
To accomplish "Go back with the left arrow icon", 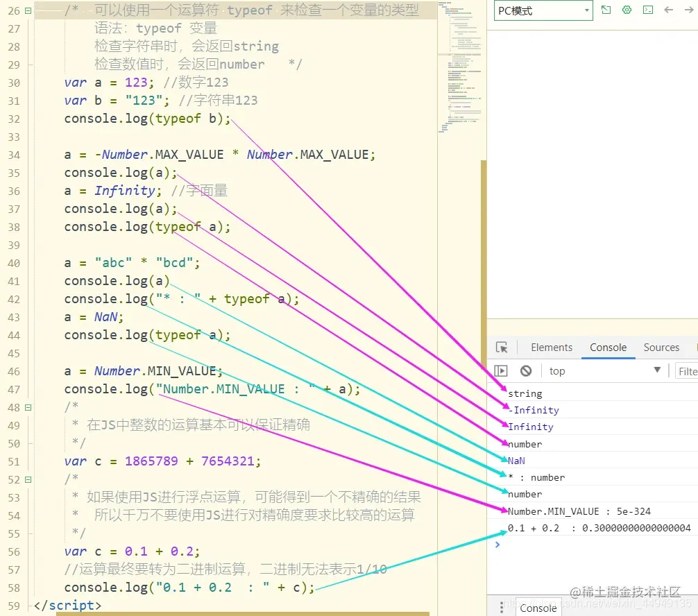I will click(669, 10).
